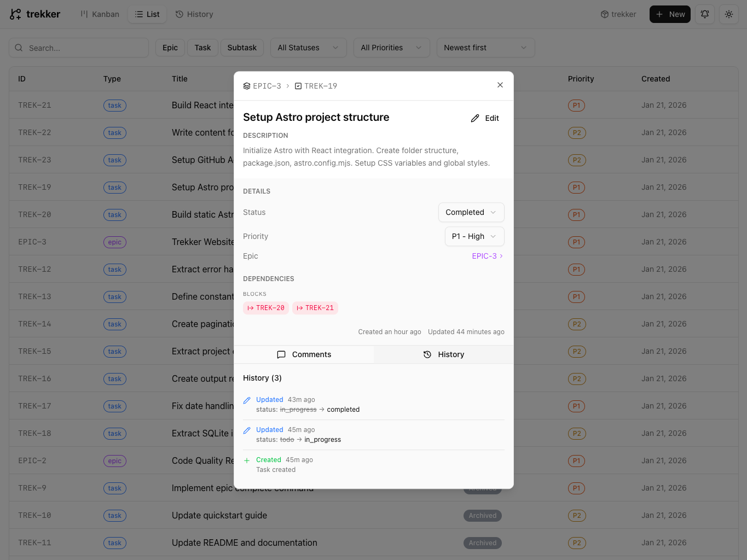747x560 pixels.
Task: Open the All Statuses filter dropdown
Action: (308, 48)
